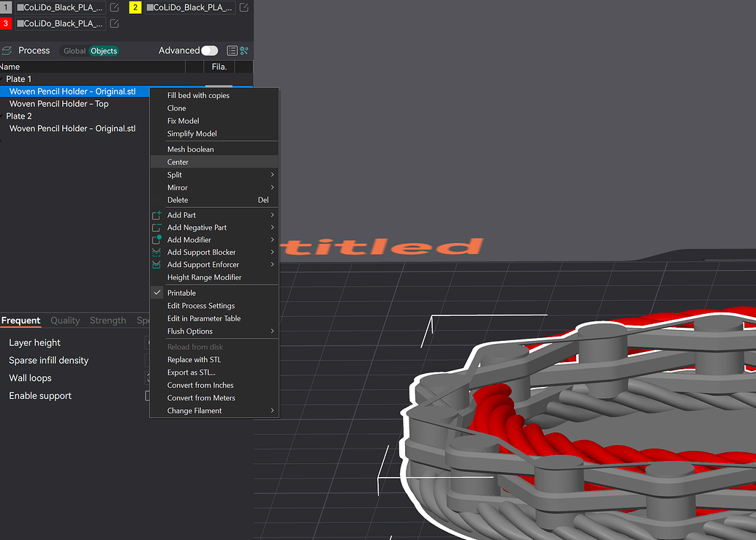Expand the Add Support Enforcer submenu
The image size is (756, 540).
pos(214,264)
